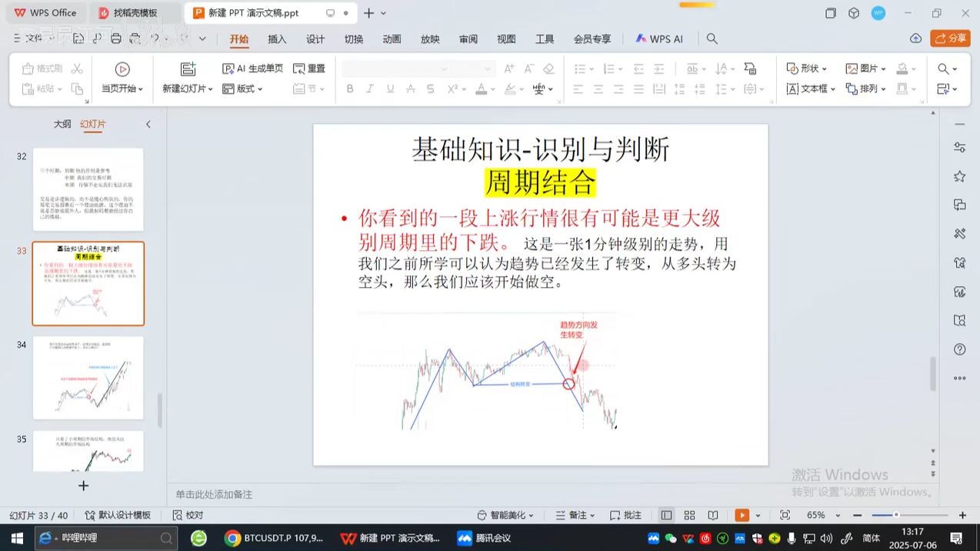This screenshot has height=551, width=980.
Task: Open the 文本框 text box dropdown
Action: click(812, 88)
